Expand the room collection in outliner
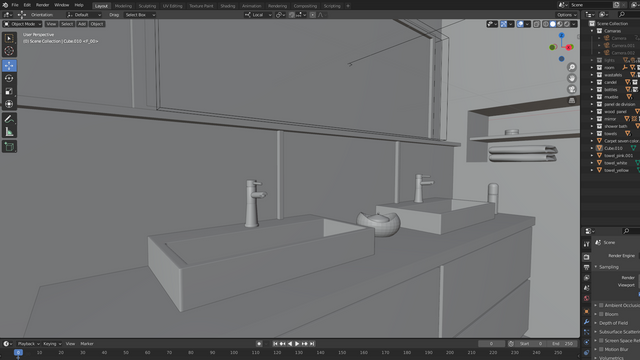This screenshot has height=360, width=640. point(592,67)
